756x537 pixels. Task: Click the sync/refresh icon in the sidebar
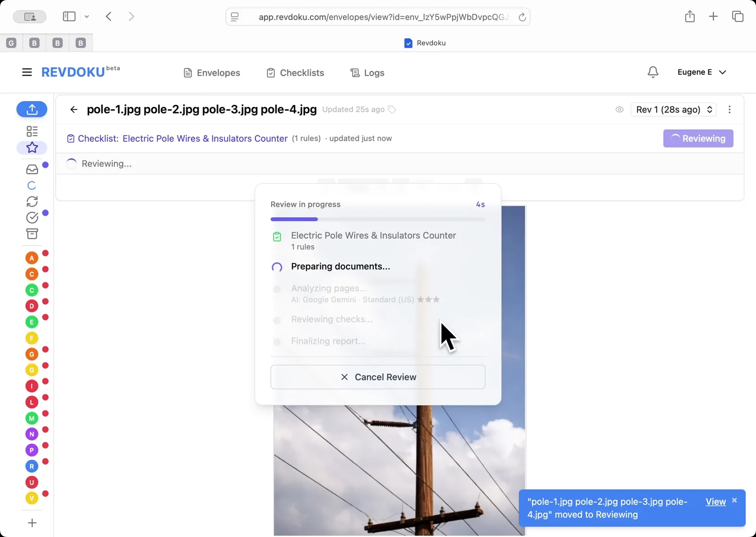pyautogui.click(x=32, y=201)
